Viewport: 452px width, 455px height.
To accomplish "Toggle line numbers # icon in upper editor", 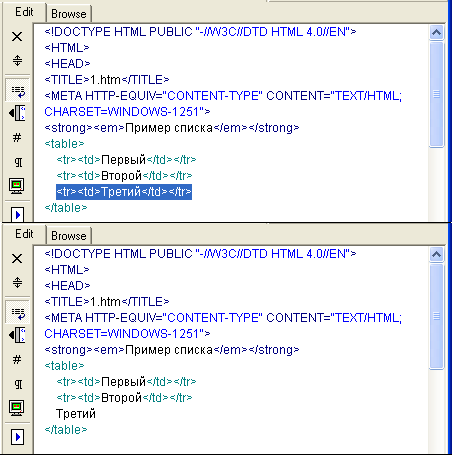I will (17, 137).
